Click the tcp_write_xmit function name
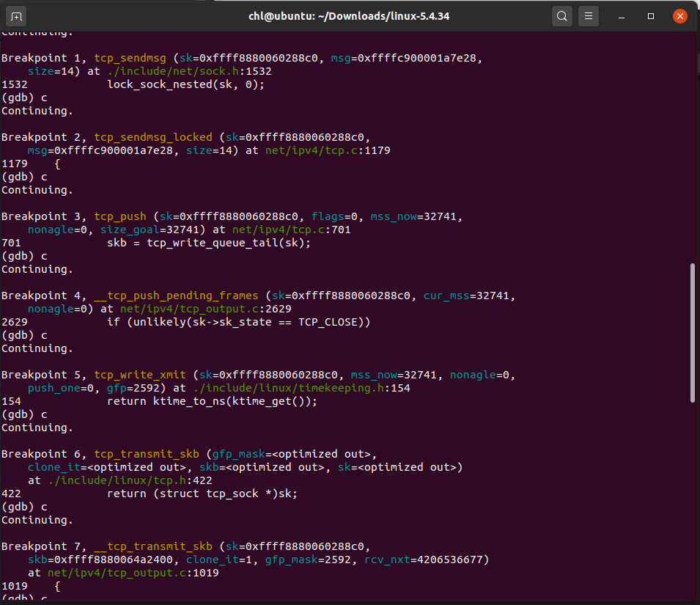700x605 pixels. [140, 375]
